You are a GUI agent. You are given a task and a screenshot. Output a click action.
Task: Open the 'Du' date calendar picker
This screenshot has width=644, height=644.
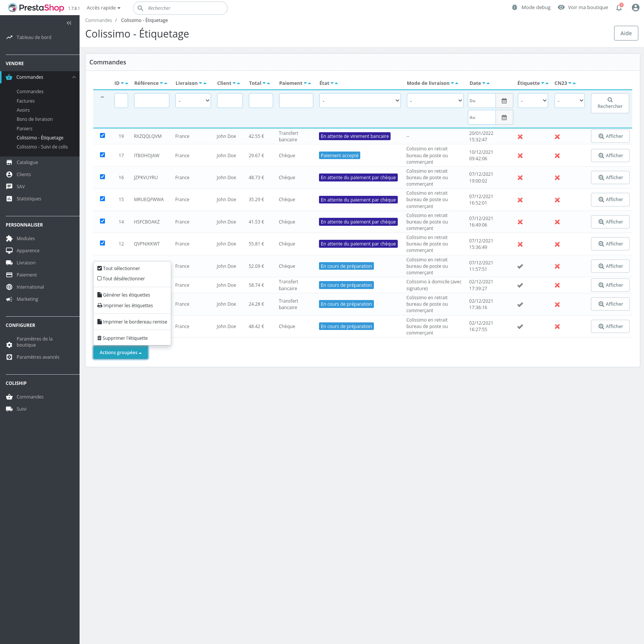click(x=504, y=101)
